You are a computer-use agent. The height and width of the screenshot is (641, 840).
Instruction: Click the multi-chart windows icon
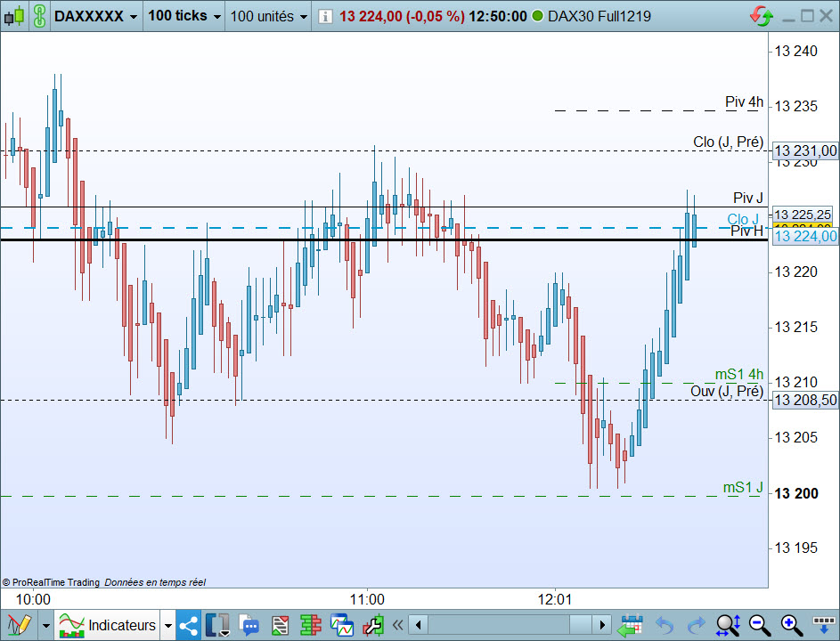tap(342, 625)
